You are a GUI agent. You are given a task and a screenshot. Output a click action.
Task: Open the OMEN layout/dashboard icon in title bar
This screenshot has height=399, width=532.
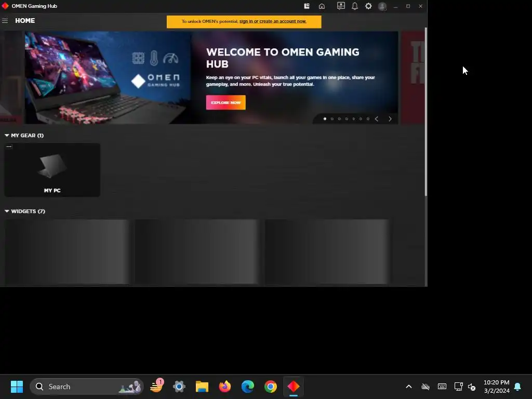point(307,6)
